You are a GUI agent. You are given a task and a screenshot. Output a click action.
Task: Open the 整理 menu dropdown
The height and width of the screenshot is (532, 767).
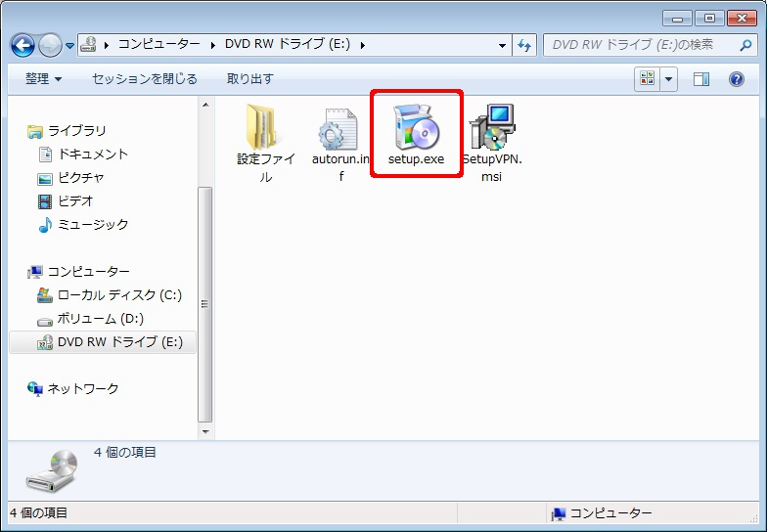point(44,78)
